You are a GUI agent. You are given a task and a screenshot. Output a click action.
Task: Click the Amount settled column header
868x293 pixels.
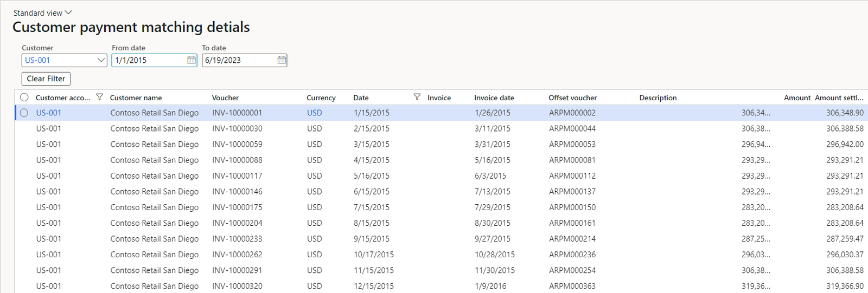(x=839, y=97)
